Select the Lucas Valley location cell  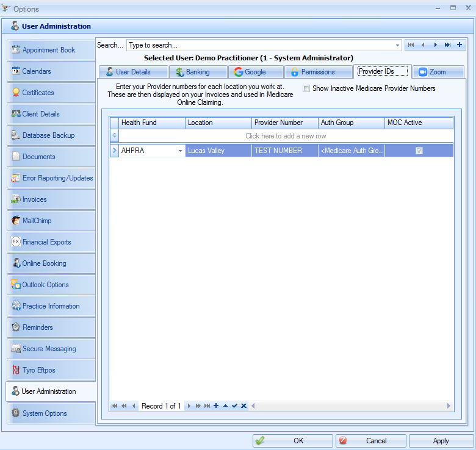pos(218,151)
